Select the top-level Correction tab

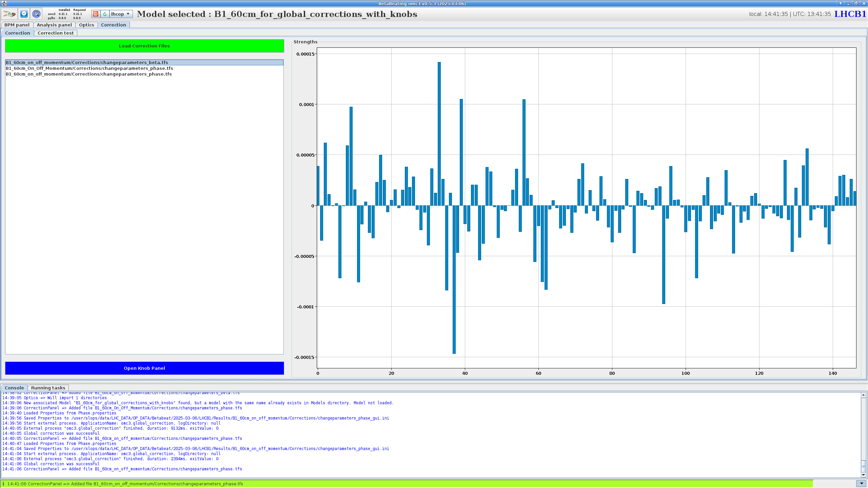pyautogui.click(x=114, y=25)
